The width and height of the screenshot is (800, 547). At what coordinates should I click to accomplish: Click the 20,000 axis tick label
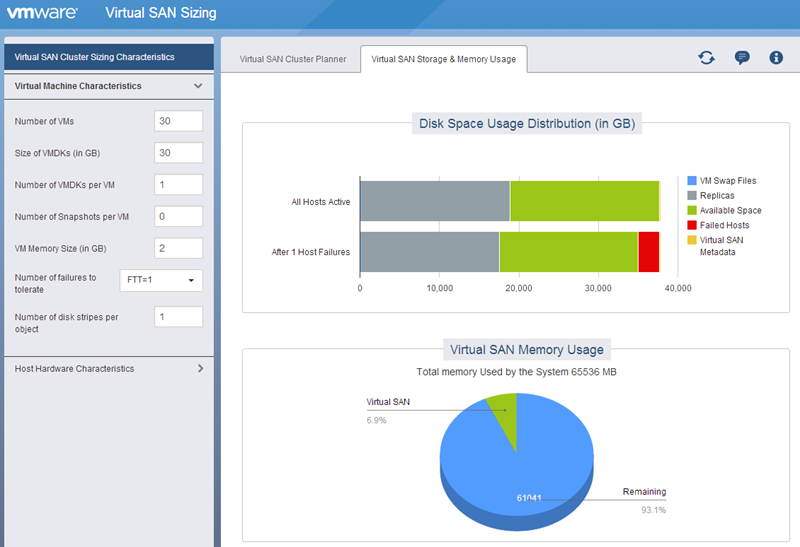point(518,288)
